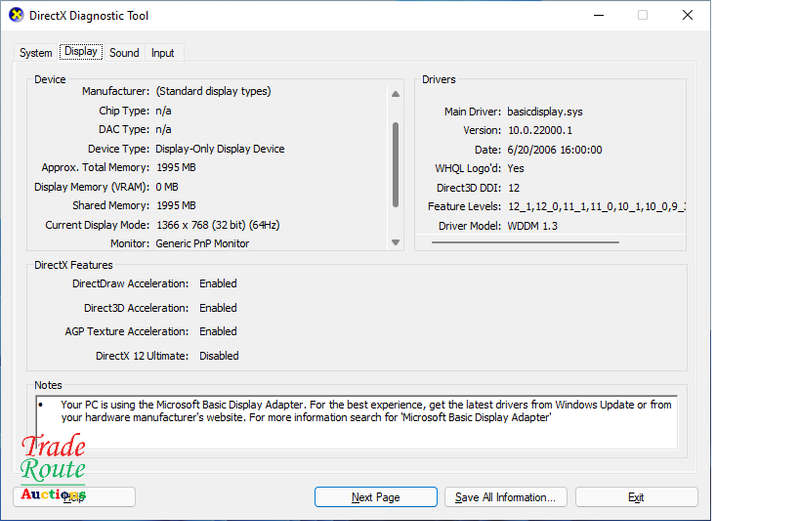Click the 'WDDM 1.3' driver model value
This screenshot has width=800, height=521.
pyautogui.click(x=532, y=226)
